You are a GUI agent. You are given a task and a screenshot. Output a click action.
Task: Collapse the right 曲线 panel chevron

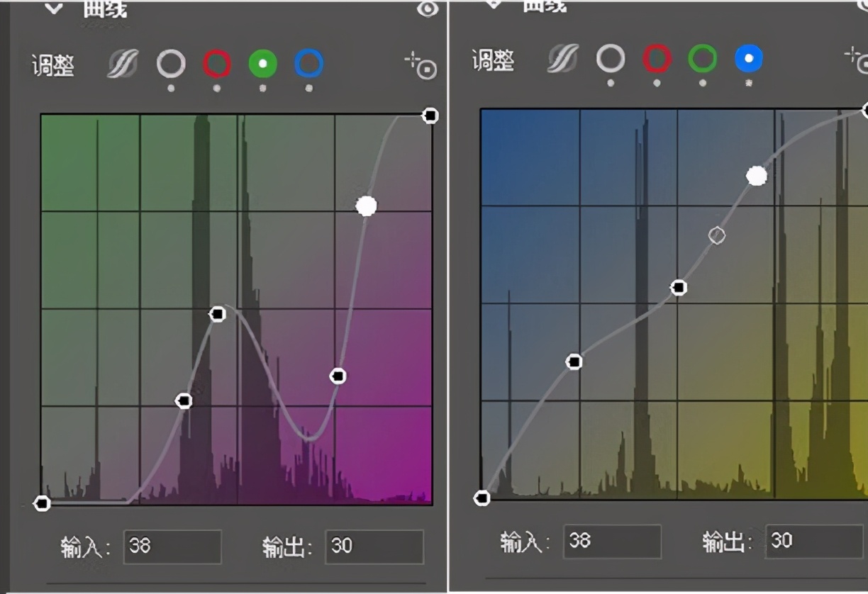pyautogui.click(x=494, y=4)
